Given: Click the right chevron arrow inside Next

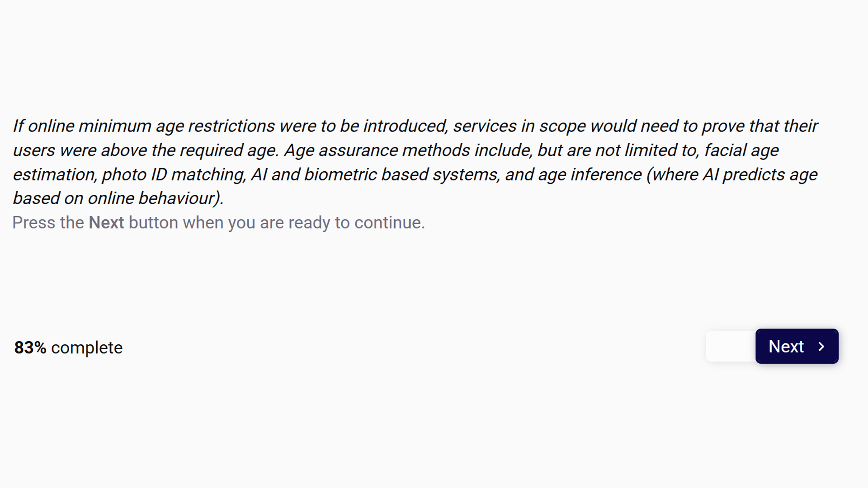Looking at the screenshot, I should (x=821, y=347).
